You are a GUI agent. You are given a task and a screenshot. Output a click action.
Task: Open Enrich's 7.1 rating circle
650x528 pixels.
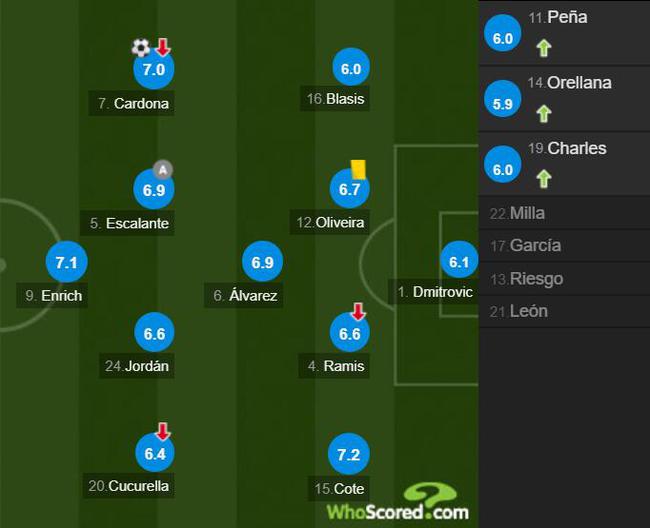[x=66, y=262]
